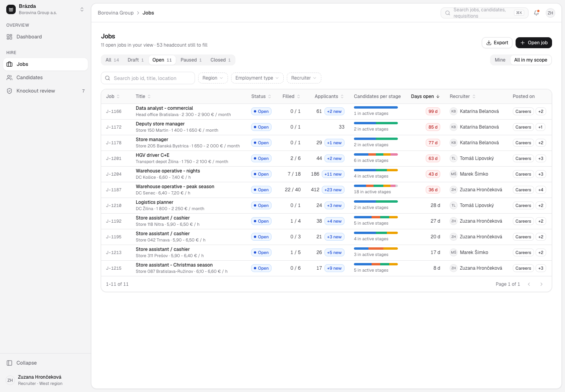The height and width of the screenshot is (392, 565).
Task: Click the Jobs briefcase icon in sidebar
Action: point(9,64)
